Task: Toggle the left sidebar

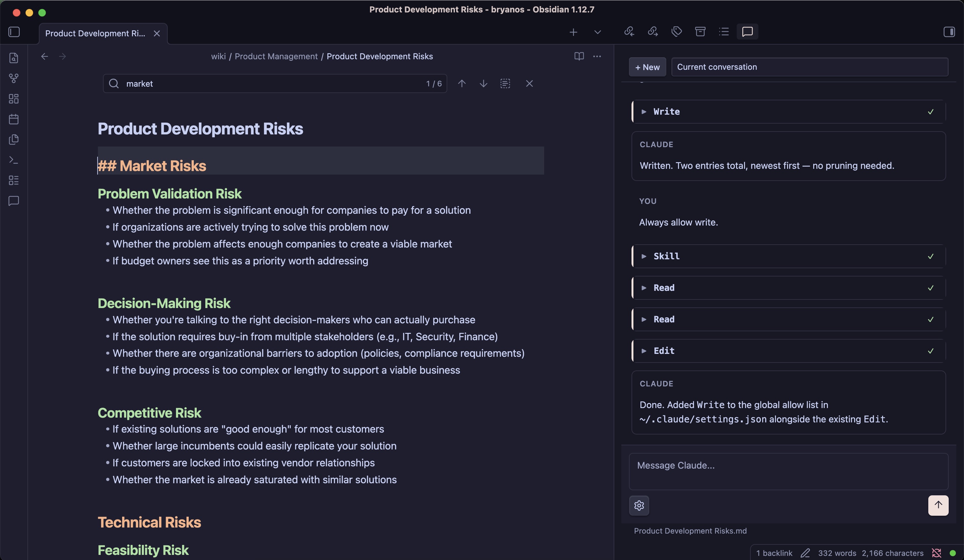Action: [14, 32]
